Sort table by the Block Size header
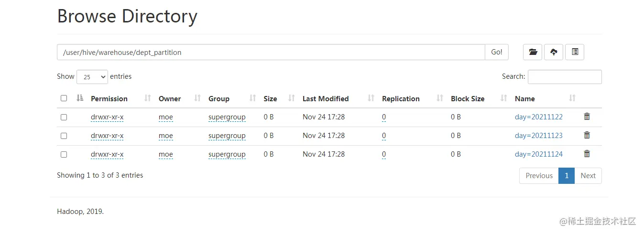This screenshot has height=234, width=644. (467, 98)
